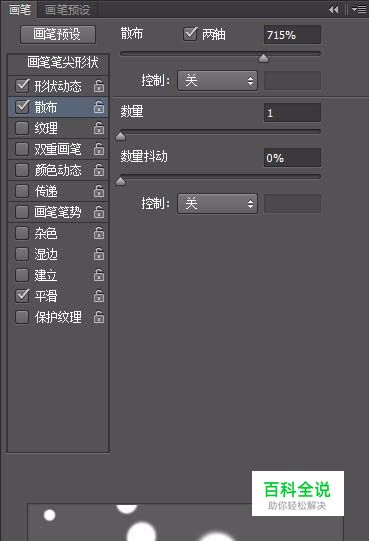Click the lock icon beside 颜色动态

[99, 170]
